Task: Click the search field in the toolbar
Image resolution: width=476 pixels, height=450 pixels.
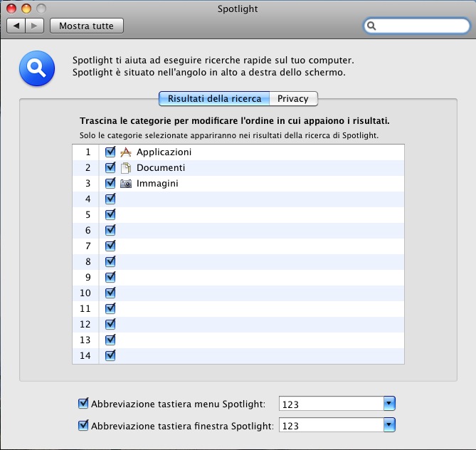Action: coord(417,26)
